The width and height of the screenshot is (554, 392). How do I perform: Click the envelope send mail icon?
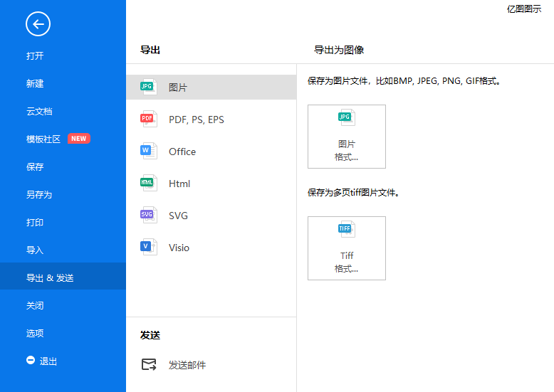pyautogui.click(x=149, y=364)
